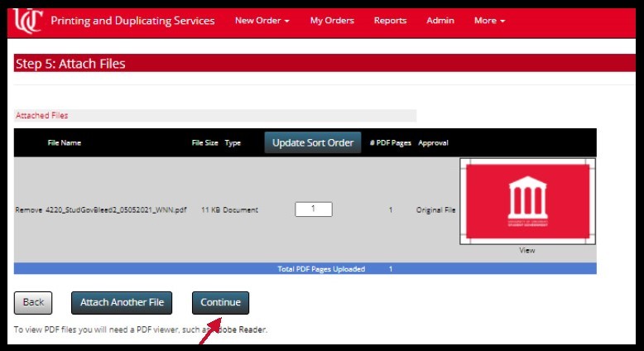Click the View link under the preview
644x351 pixels.
(527, 250)
